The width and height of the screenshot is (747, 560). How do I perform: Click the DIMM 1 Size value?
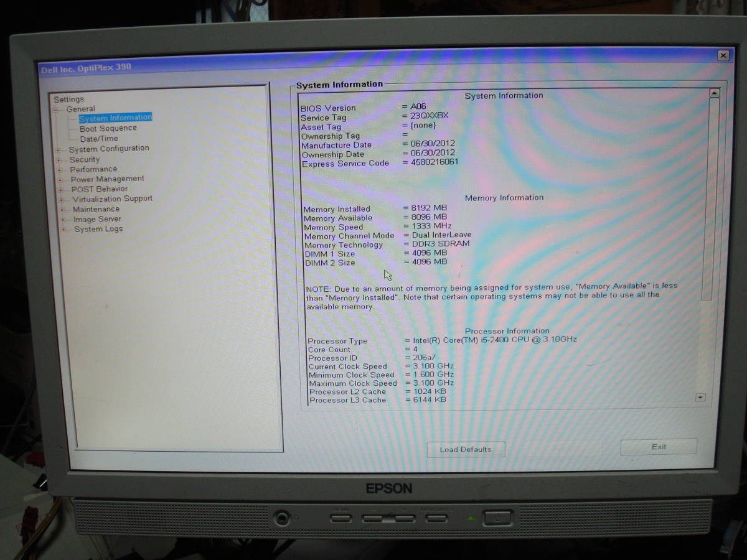[430, 253]
